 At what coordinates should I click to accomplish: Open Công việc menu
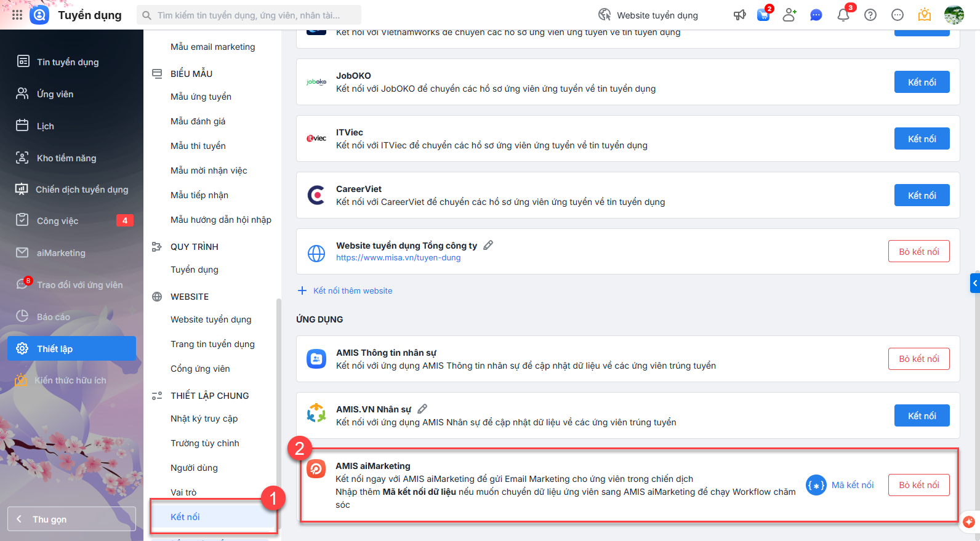tap(71, 220)
